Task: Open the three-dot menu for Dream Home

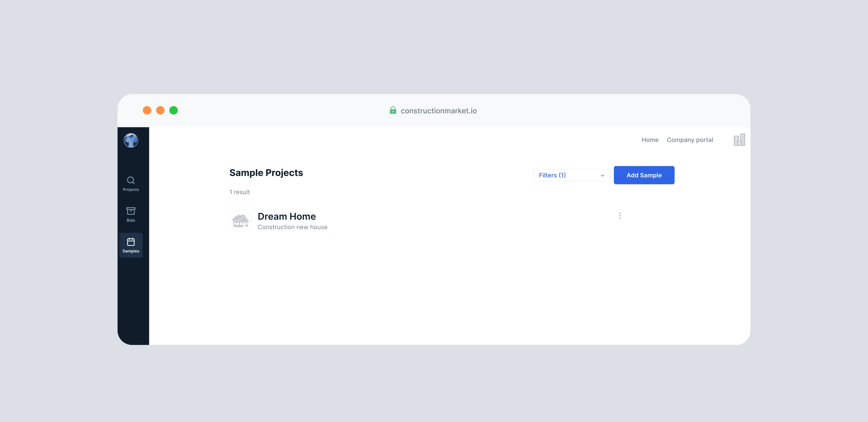Action: (x=620, y=216)
